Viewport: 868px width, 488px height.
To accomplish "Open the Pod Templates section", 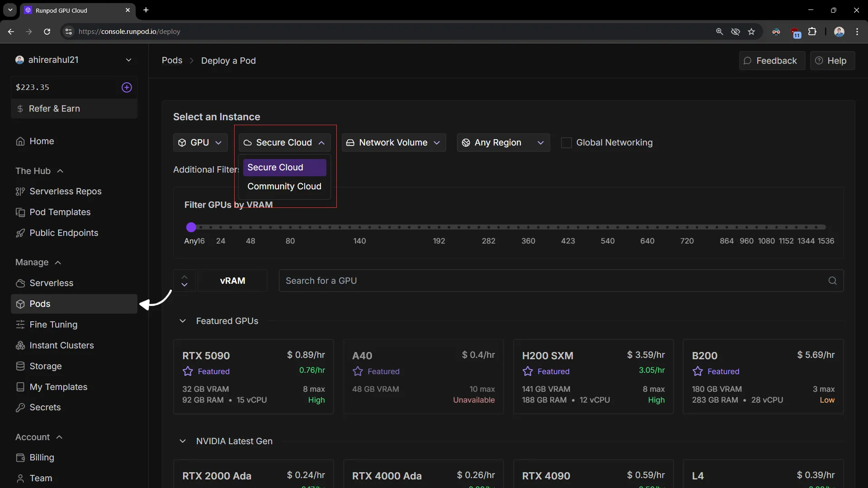I will click(61, 212).
